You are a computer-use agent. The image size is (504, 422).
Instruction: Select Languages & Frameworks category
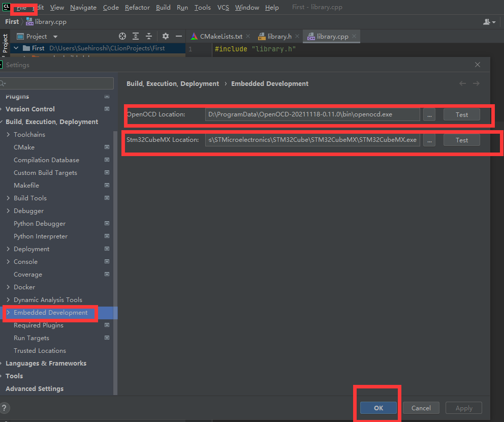[x=46, y=363]
